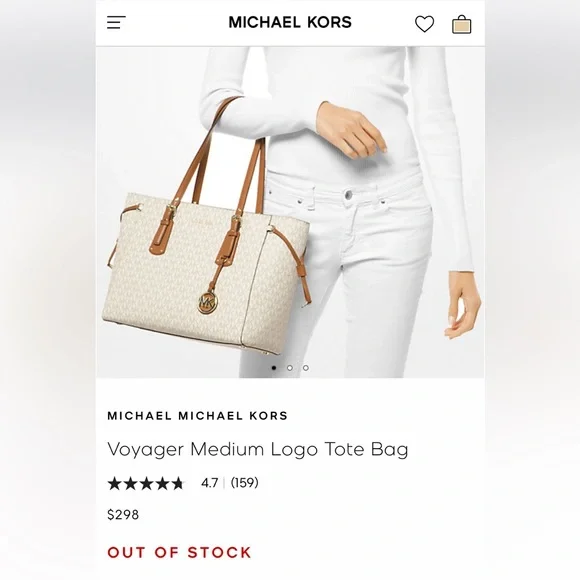The image size is (580, 580).
Task: Click the five-star rating icons
Action: (x=146, y=483)
